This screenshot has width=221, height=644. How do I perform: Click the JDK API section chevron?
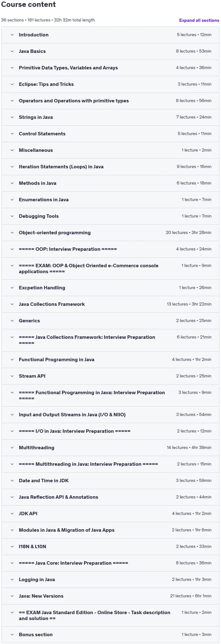pyautogui.click(x=12, y=514)
